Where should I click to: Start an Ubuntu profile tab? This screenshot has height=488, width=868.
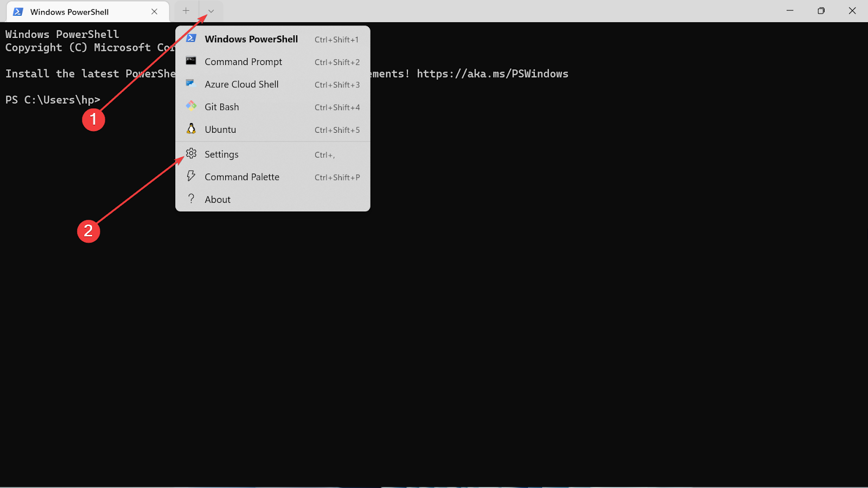pos(273,130)
